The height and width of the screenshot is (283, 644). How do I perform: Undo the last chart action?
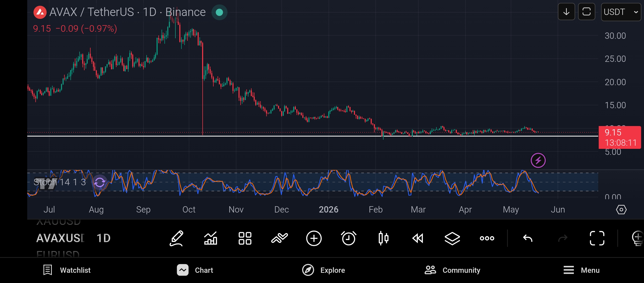(x=528, y=238)
